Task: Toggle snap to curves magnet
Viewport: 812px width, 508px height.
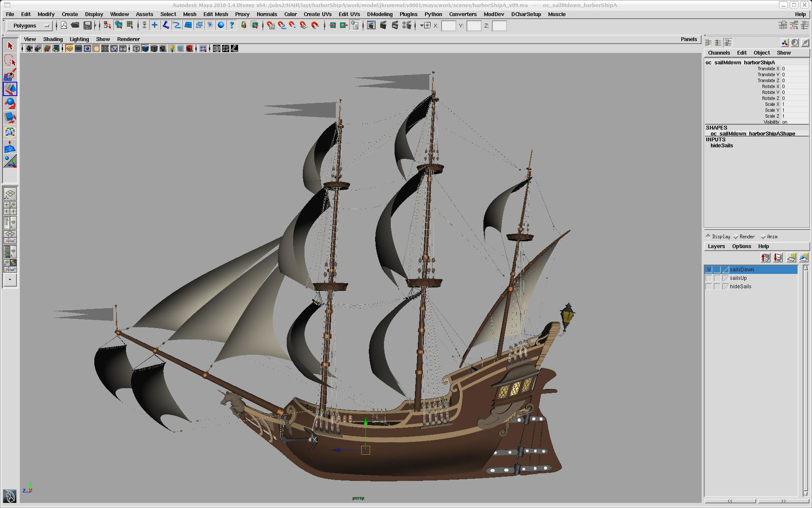Action: point(282,25)
